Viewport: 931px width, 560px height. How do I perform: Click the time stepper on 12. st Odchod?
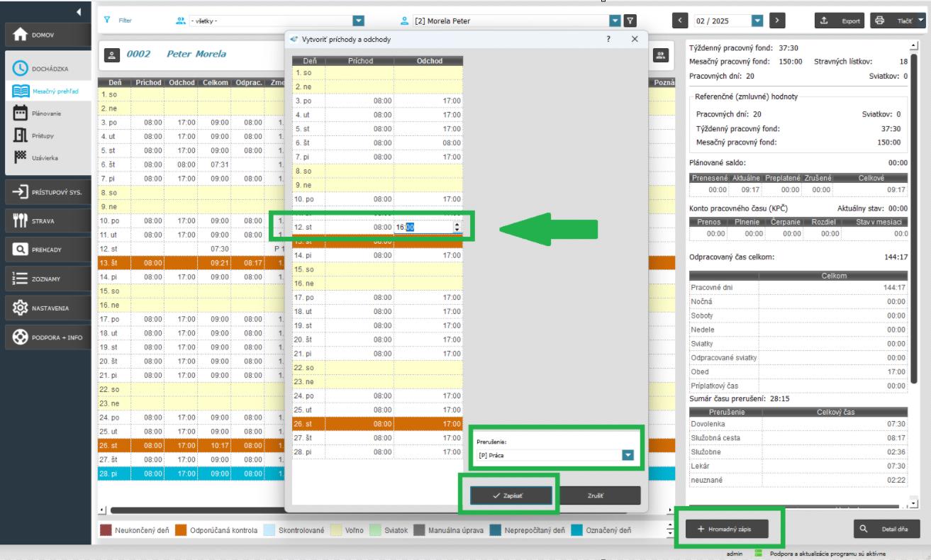pyautogui.click(x=457, y=227)
